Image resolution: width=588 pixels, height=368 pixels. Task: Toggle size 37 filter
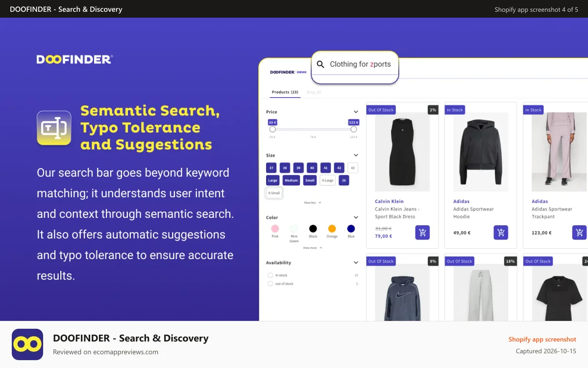[271, 168]
